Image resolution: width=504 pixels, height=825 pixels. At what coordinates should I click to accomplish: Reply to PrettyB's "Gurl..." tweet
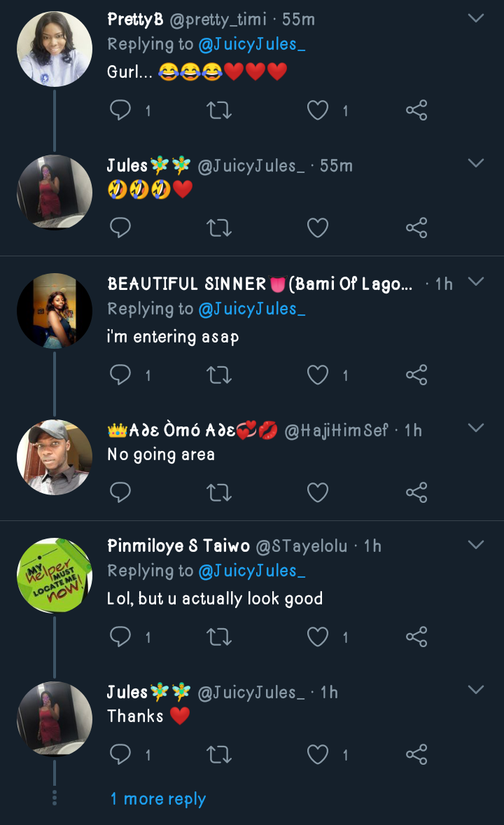tap(121, 110)
